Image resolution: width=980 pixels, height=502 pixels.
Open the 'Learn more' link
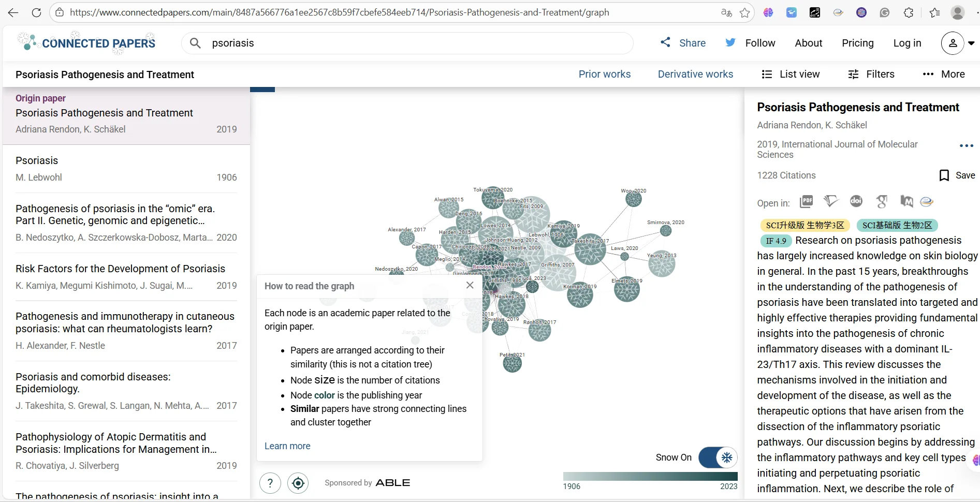[x=287, y=446]
